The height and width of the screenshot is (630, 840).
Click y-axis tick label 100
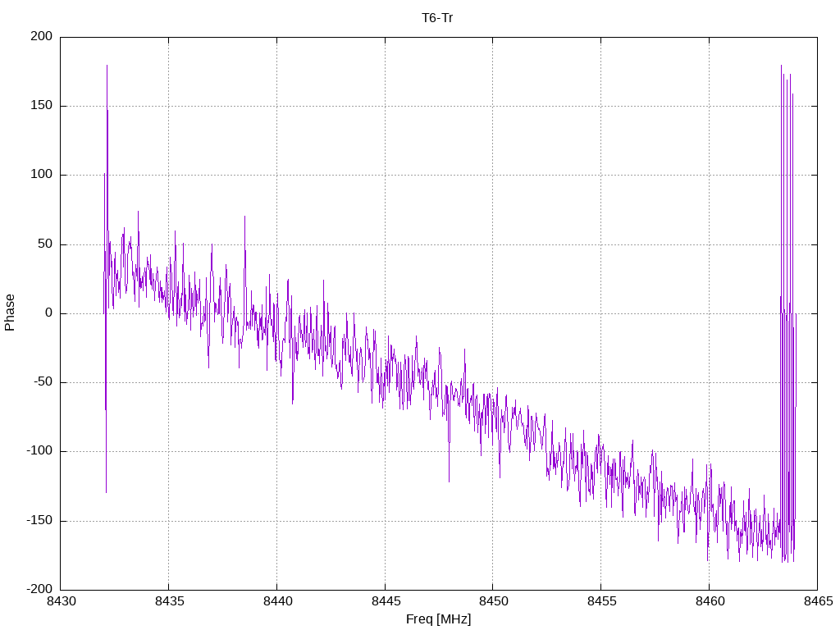(x=42, y=175)
